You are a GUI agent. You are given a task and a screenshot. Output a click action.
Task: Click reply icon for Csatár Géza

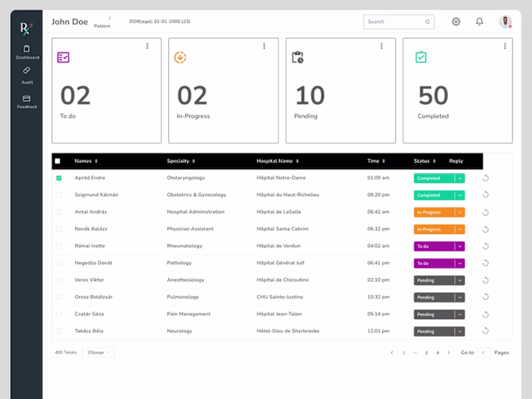pyautogui.click(x=486, y=315)
